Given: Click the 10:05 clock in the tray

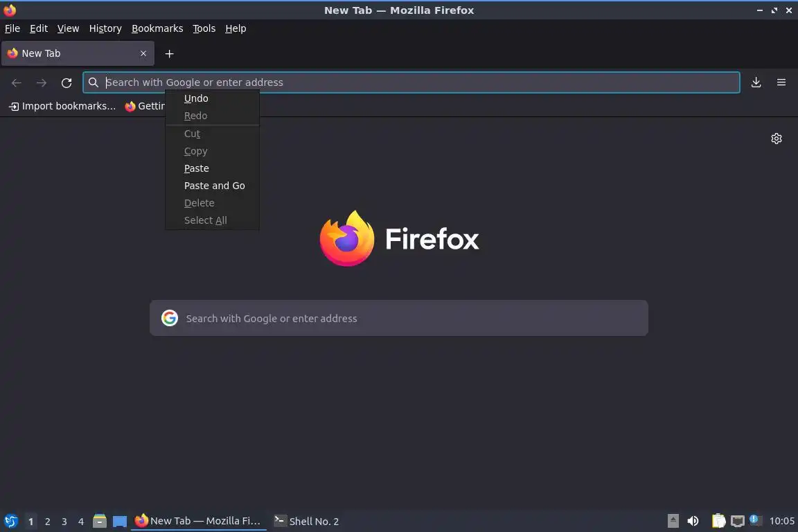Looking at the screenshot, I should coord(781,521).
